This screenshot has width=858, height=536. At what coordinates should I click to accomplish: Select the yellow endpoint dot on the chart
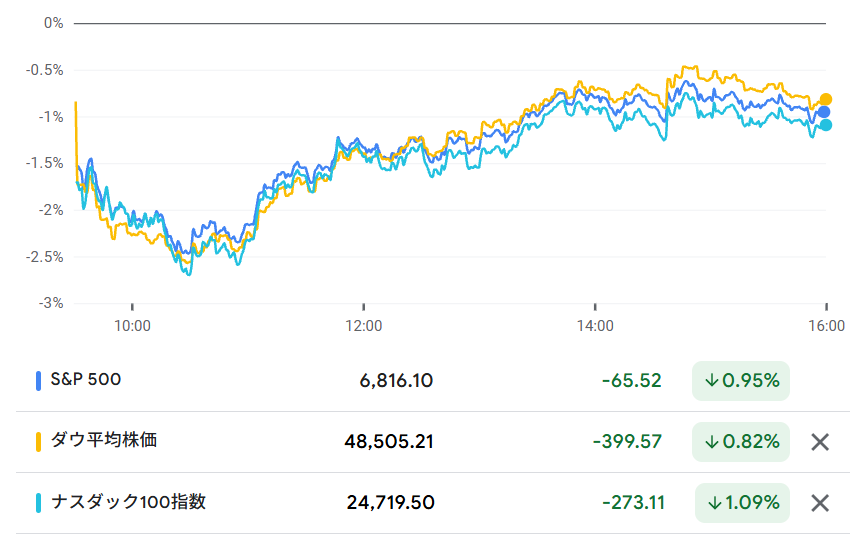pos(826,99)
